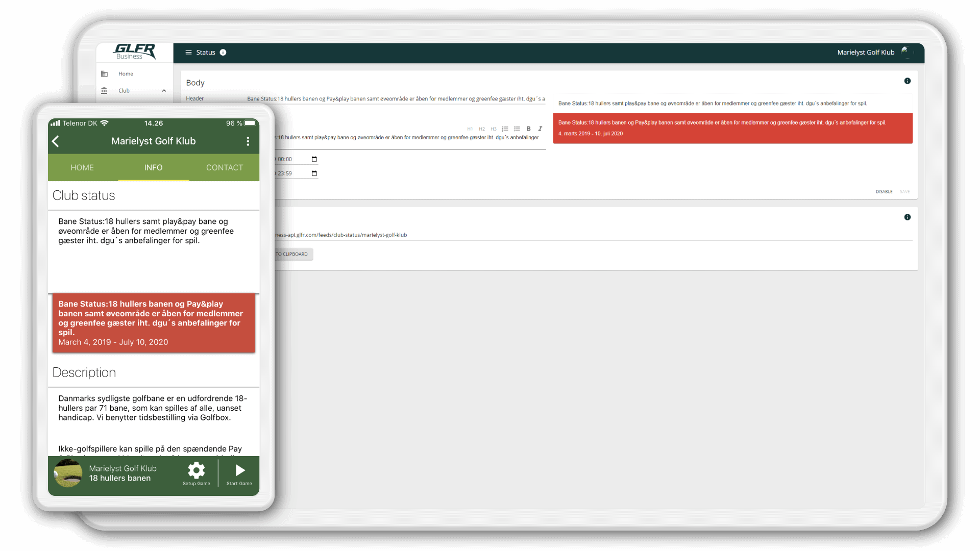The height and width of the screenshot is (551, 980).
Task: Tap the 'Description' heading in phone app
Action: 84,372
